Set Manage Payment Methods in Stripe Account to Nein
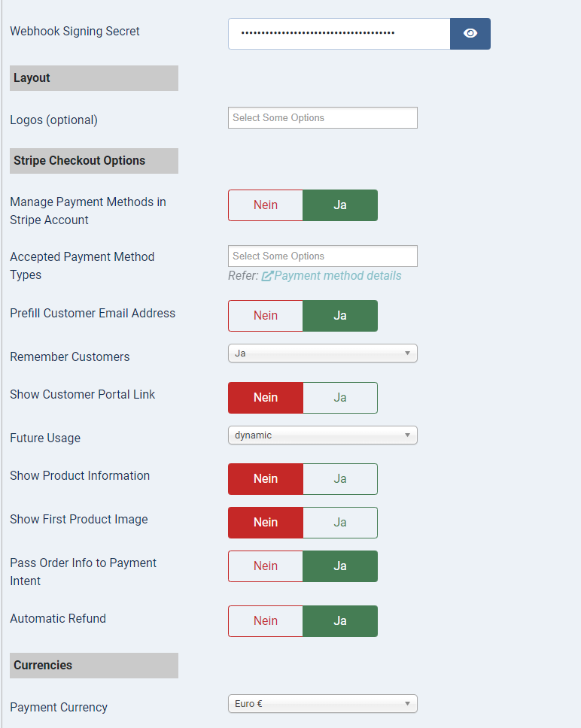The width and height of the screenshot is (581, 728). (266, 205)
